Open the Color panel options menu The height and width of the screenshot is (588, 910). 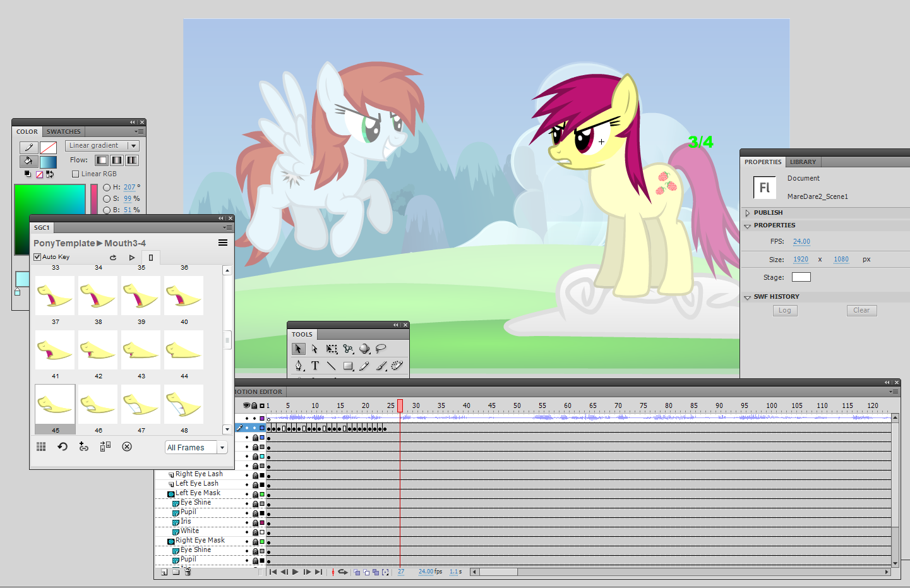[x=140, y=132]
